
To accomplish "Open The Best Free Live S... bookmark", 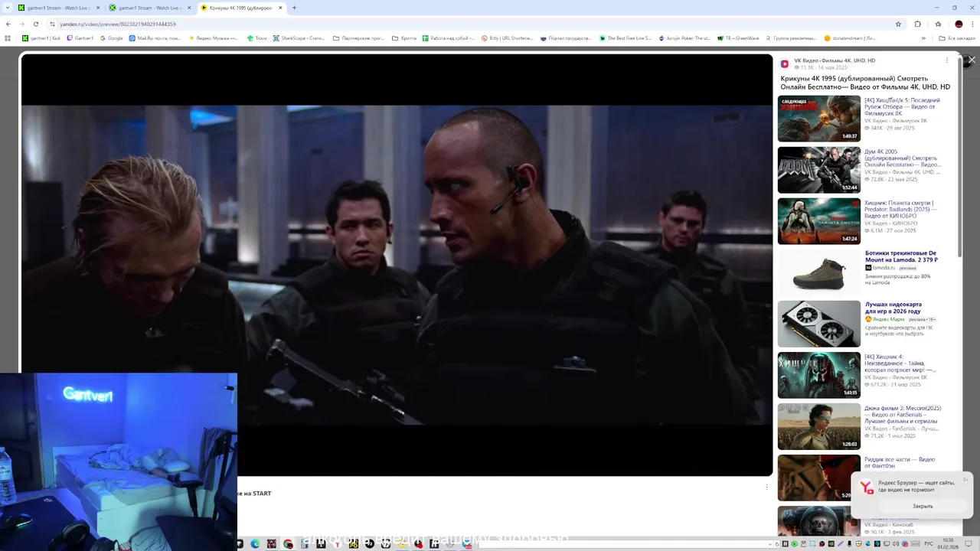I will tap(626, 37).
